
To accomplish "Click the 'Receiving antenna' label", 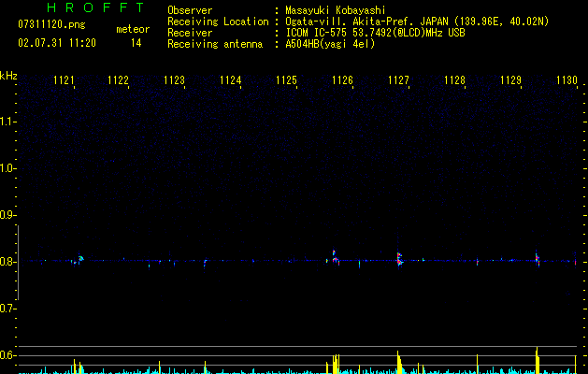I will click(x=215, y=44).
